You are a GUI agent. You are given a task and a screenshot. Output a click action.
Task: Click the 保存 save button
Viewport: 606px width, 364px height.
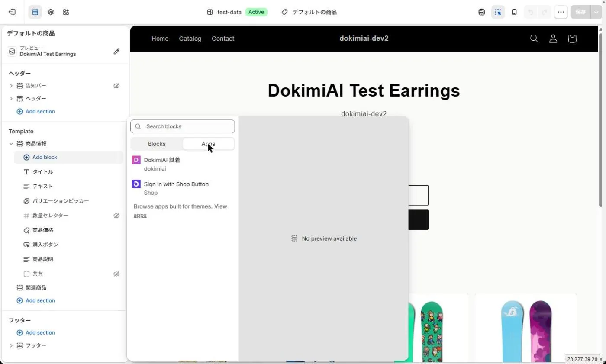point(580,12)
